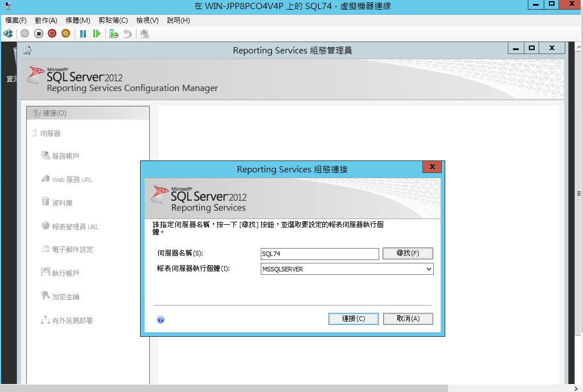Close the Reporting Services 組態連接 dialog
Viewport: 583px width, 392px height.
click(432, 167)
